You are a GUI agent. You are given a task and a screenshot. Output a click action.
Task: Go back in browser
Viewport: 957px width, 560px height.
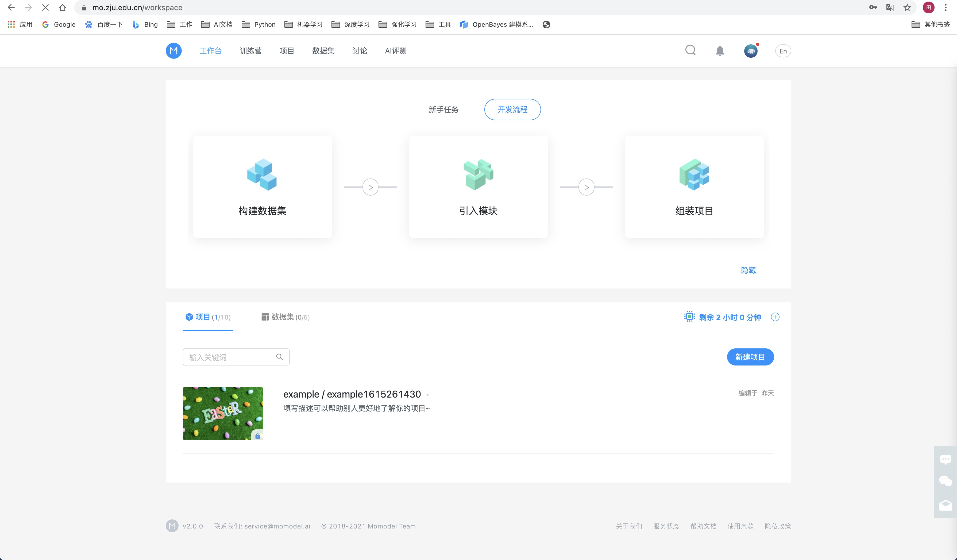tap(11, 7)
